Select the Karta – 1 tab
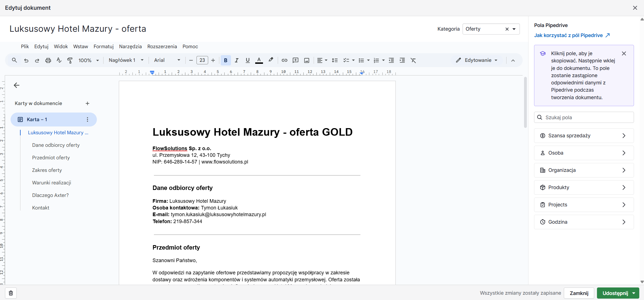 [x=54, y=119]
